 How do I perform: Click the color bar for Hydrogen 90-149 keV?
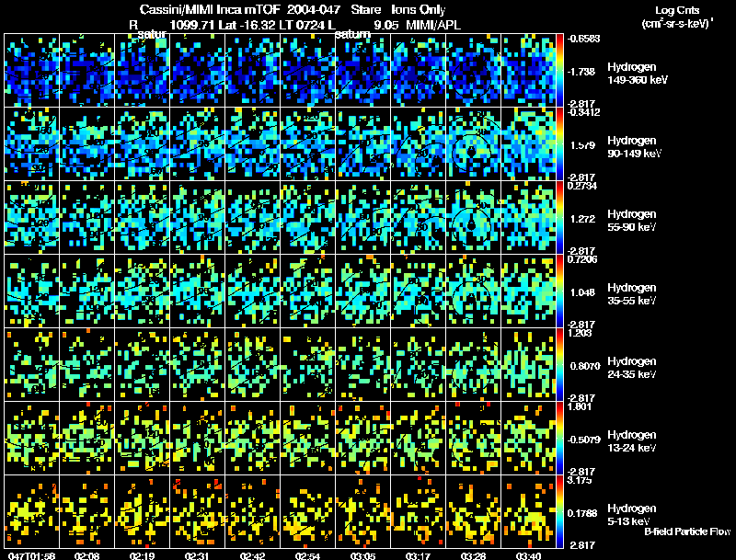[559, 143]
